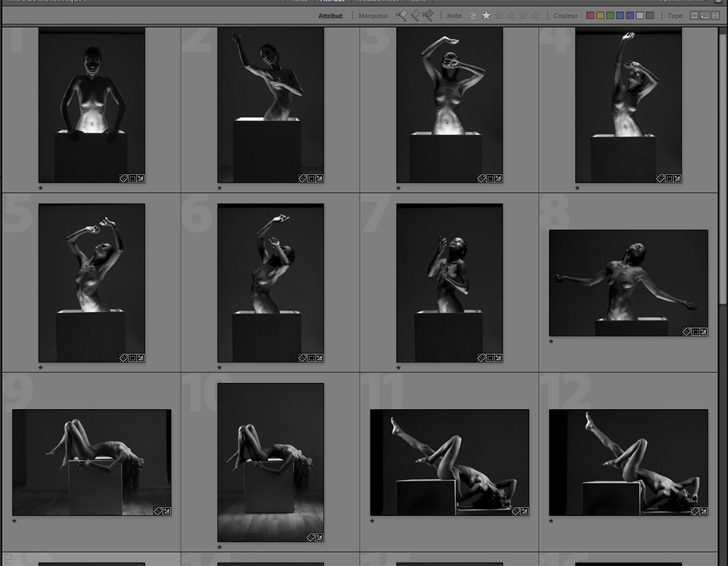Open crop badge on photo 6
This screenshot has width=728, height=566.
(x=311, y=358)
